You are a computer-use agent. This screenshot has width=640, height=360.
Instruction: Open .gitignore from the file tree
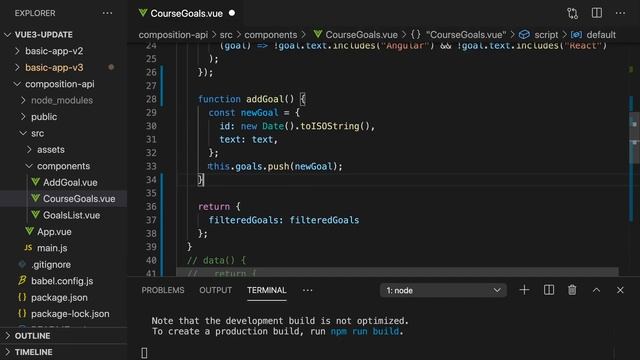click(51, 264)
